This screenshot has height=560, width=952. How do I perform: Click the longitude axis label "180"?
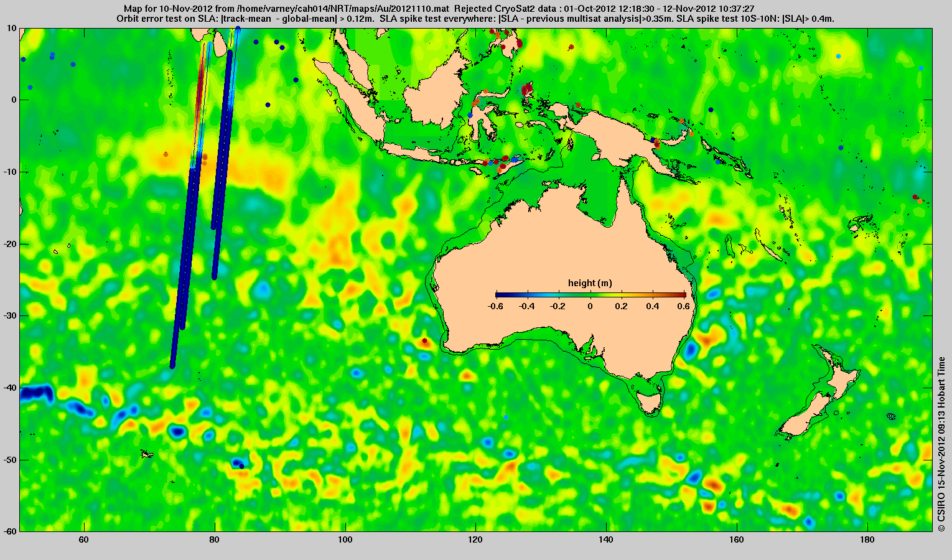coord(867,539)
